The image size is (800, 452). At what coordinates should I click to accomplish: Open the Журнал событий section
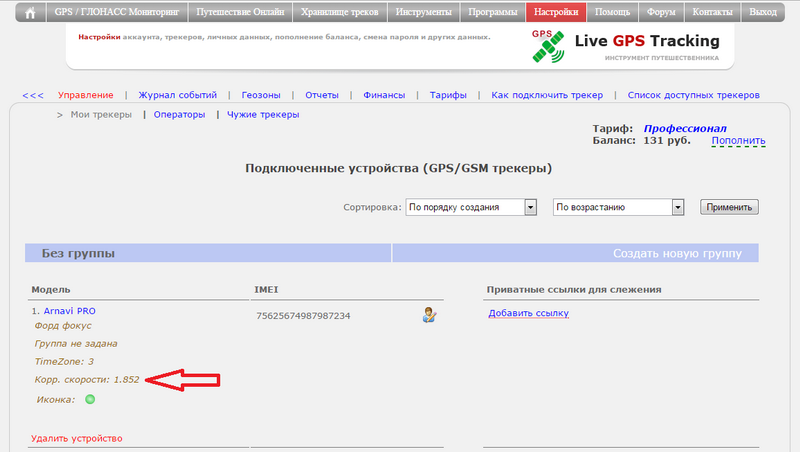point(177,95)
